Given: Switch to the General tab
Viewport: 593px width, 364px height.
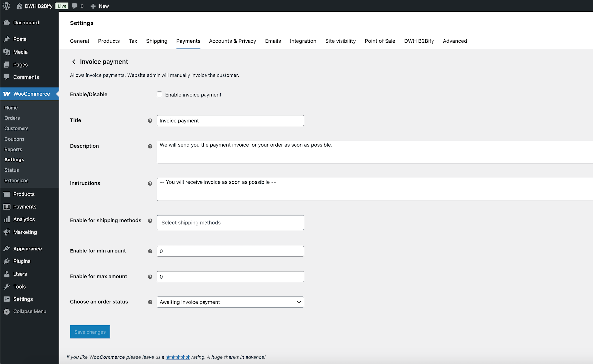Looking at the screenshot, I should coord(79,41).
